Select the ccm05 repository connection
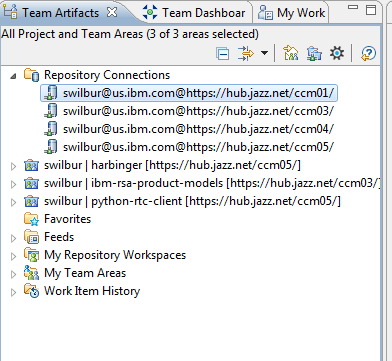Screen dimensions: 392x361 tap(189, 147)
